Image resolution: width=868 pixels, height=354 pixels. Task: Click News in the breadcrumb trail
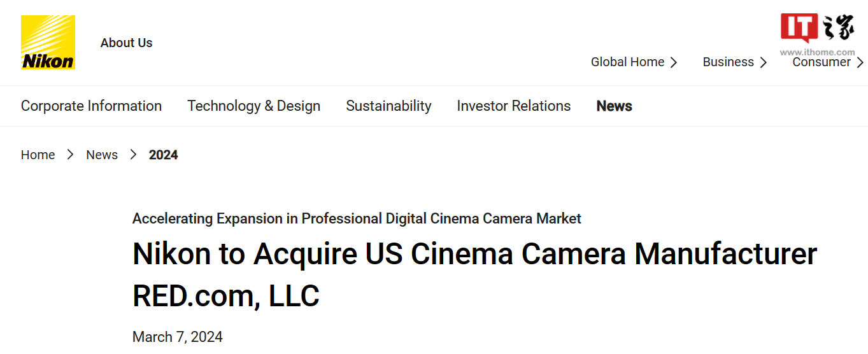(102, 155)
